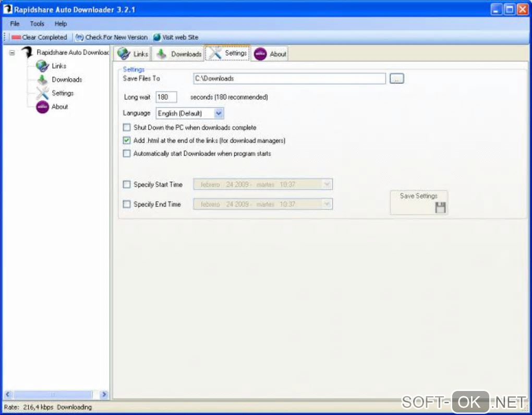Viewport: 532px width, 415px height.
Task: Click the green arrow icon on Downloads tab
Action: pos(162,54)
